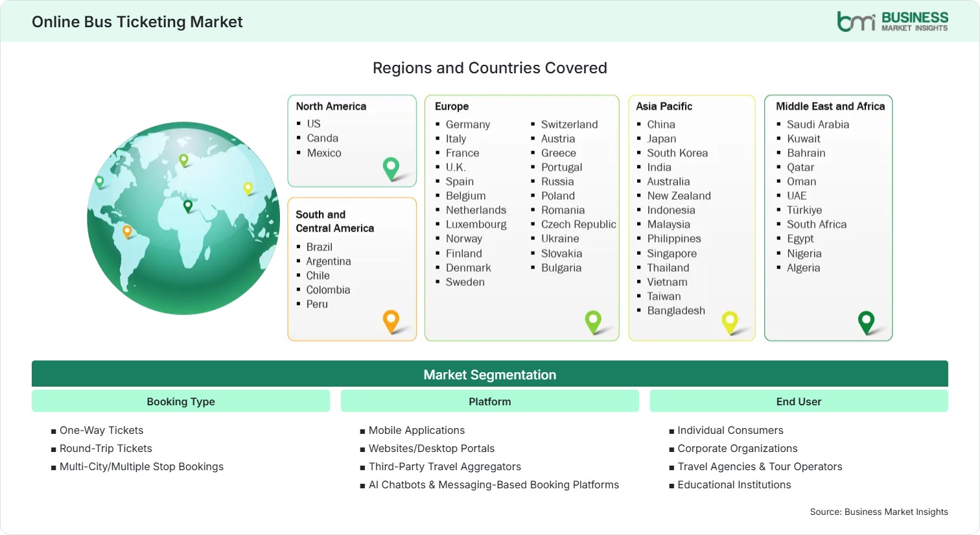Viewport: 980px width, 535px height.
Task: Click 'South Korea' in Asia Pacific list
Action: pos(677,153)
